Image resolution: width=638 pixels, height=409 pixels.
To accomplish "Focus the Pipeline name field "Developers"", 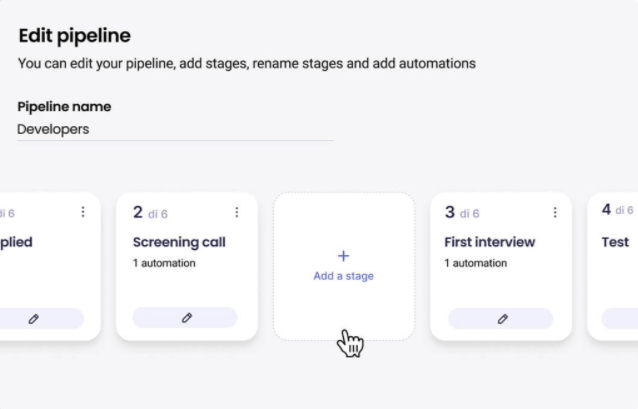I will [x=175, y=129].
